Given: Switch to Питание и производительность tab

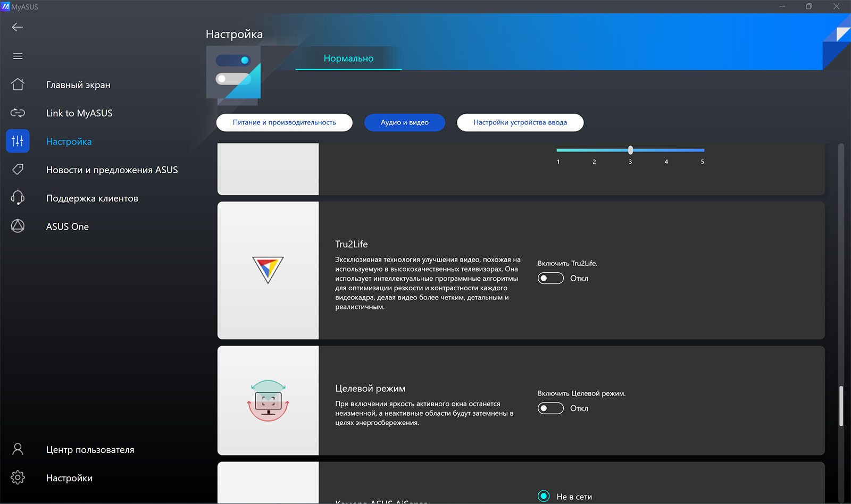Looking at the screenshot, I should [284, 122].
